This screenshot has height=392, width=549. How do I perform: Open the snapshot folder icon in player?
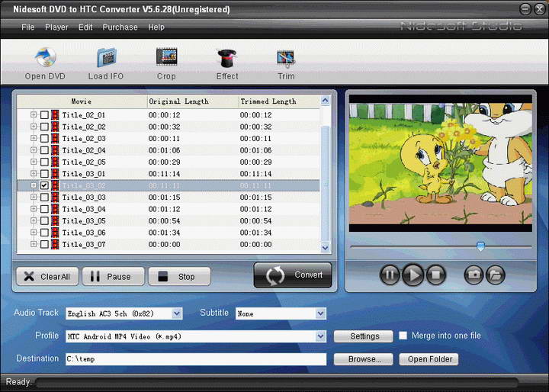[496, 275]
